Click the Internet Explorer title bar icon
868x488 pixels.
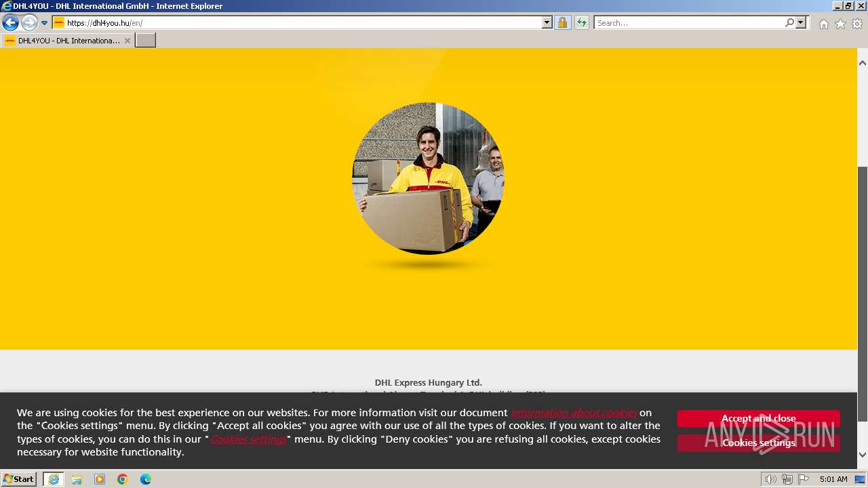pyautogui.click(x=7, y=6)
